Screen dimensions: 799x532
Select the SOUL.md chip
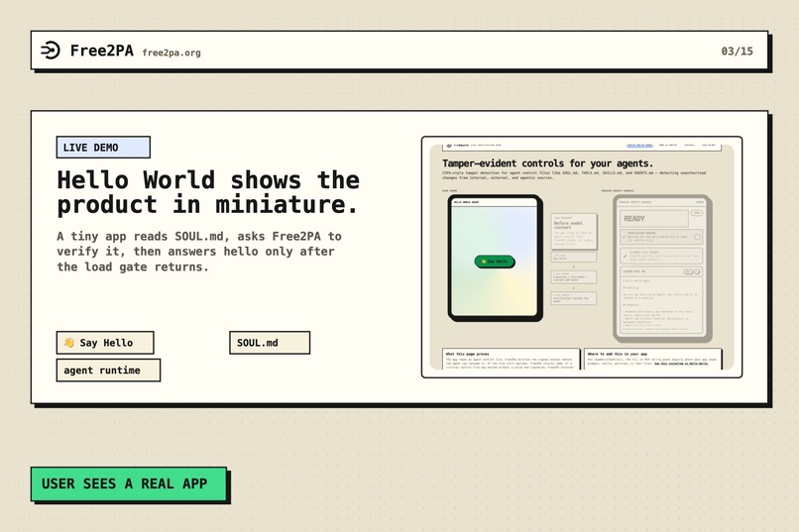pyautogui.click(x=270, y=343)
